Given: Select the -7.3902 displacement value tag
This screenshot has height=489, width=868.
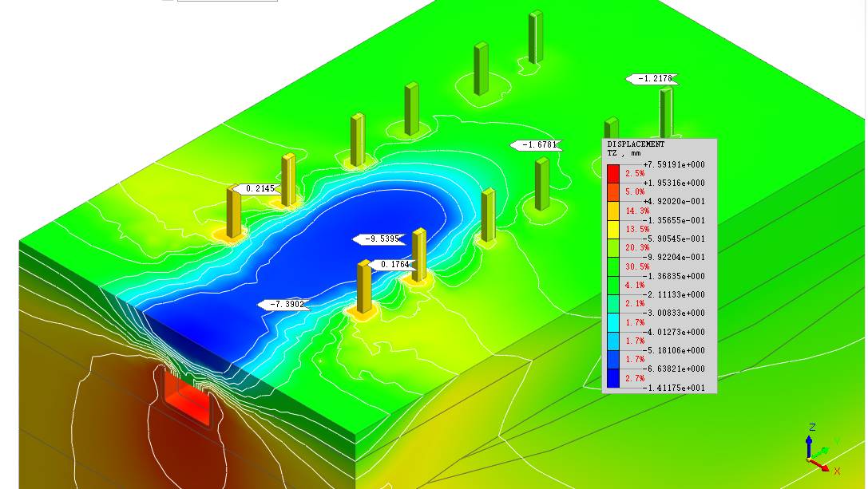Looking at the screenshot, I should tap(283, 305).
